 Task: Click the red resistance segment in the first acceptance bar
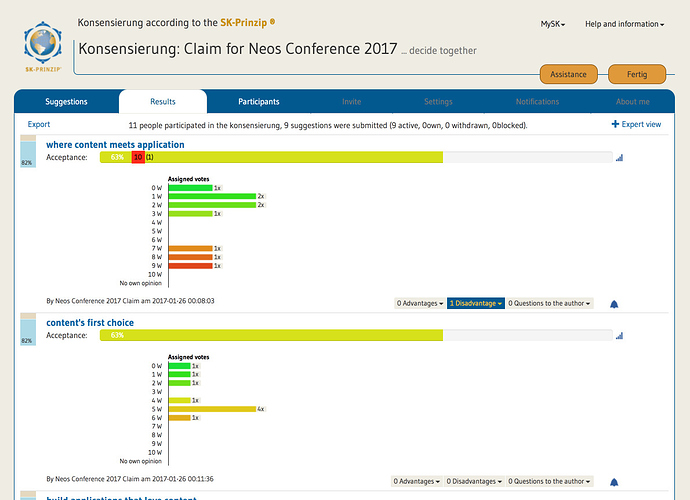click(138, 157)
